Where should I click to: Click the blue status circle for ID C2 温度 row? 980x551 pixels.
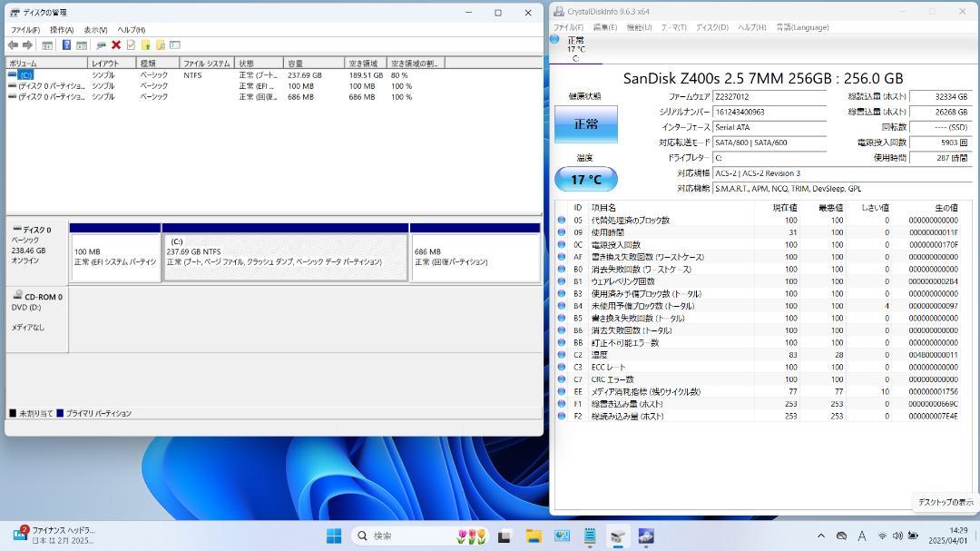[x=562, y=355]
